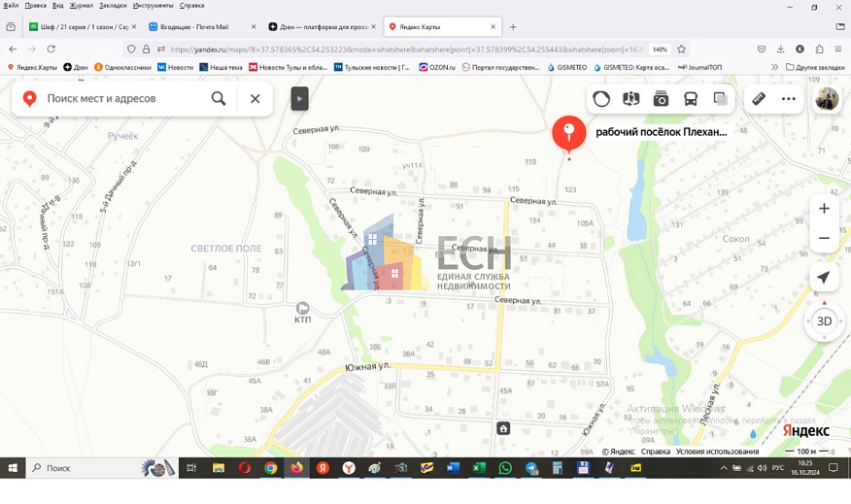851x504 pixels.
Task: Click the КТП flag marker on map
Action: pyautogui.click(x=302, y=308)
